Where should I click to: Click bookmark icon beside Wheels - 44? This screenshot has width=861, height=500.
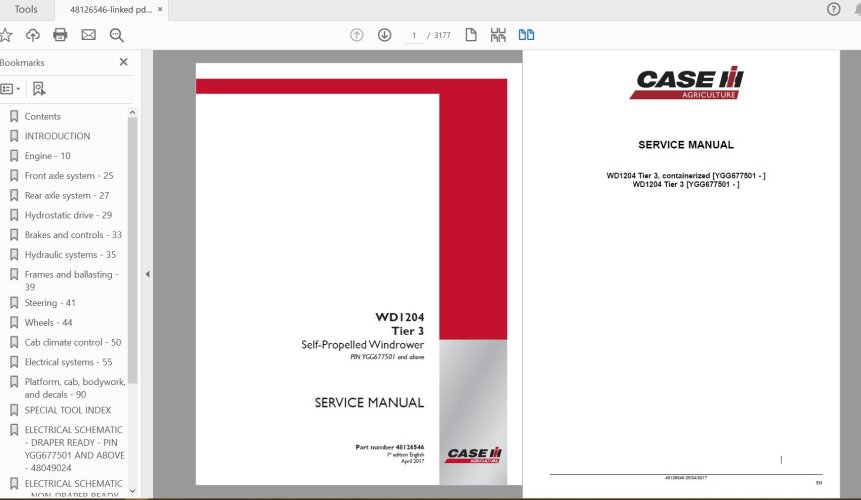tap(14, 323)
